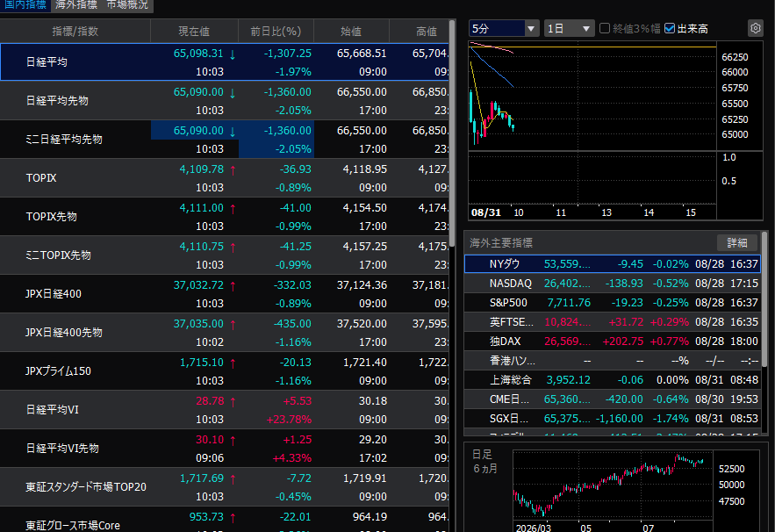Viewport: 775px width, 532px height.
Task: Select the NYダウ overseas index row
Action: coord(613,263)
